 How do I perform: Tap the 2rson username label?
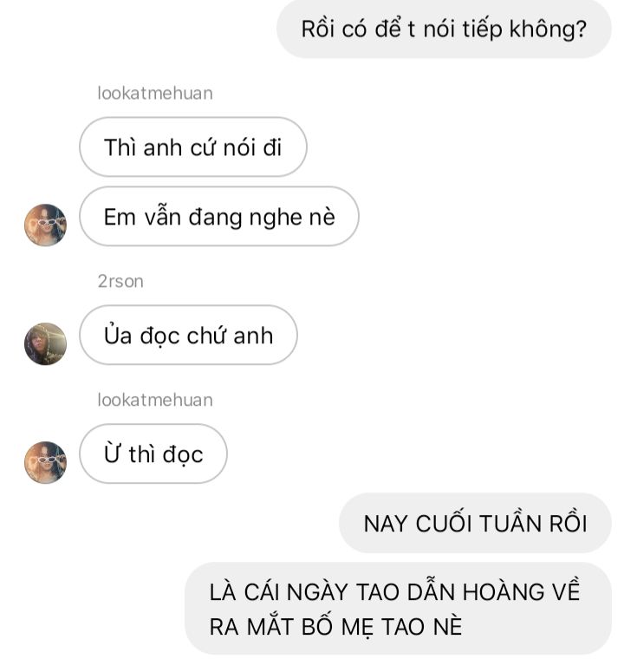120,282
